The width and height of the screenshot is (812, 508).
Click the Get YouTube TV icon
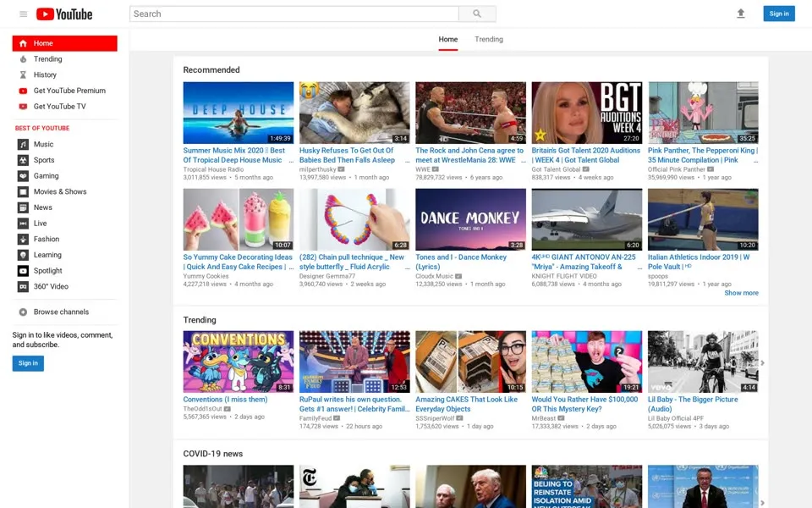point(23,107)
